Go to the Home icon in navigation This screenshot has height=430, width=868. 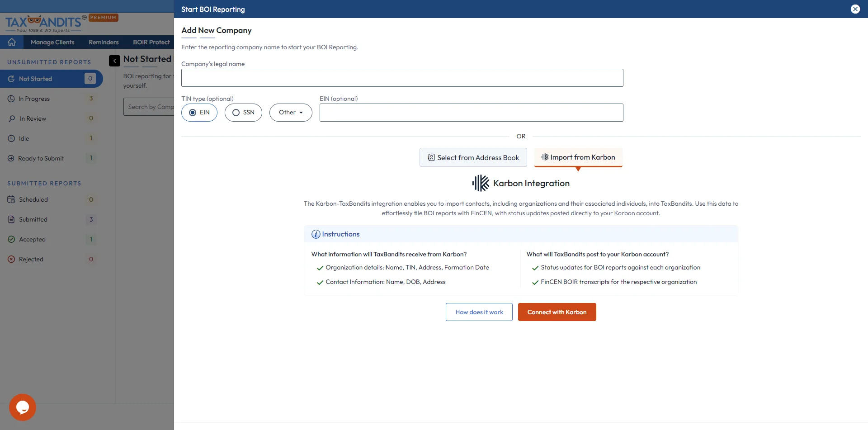point(12,42)
